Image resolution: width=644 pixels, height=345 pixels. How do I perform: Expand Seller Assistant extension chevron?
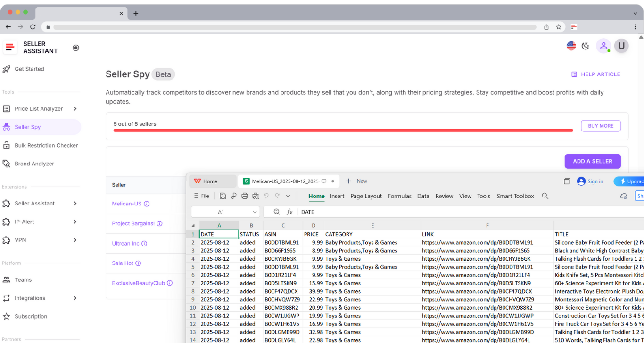75,204
